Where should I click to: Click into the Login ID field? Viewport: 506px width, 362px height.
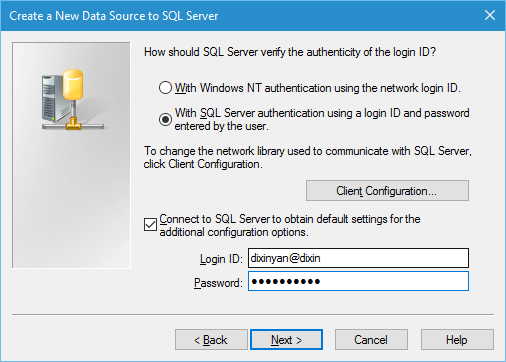pos(358,258)
